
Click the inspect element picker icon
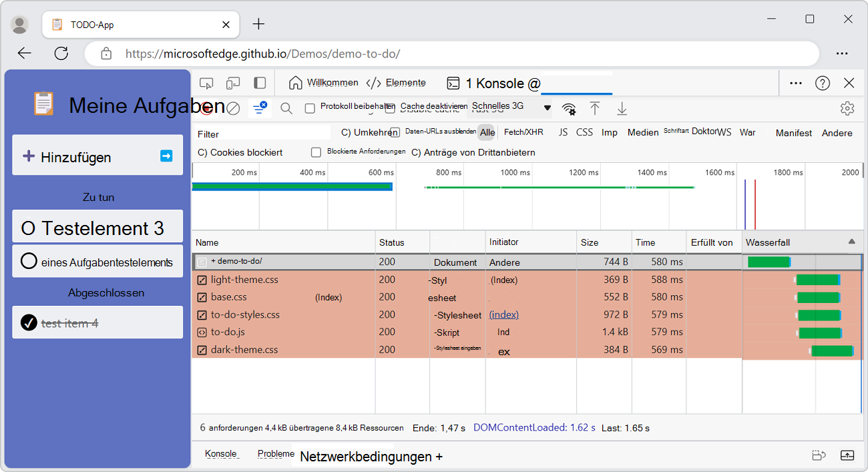[206, 83]
